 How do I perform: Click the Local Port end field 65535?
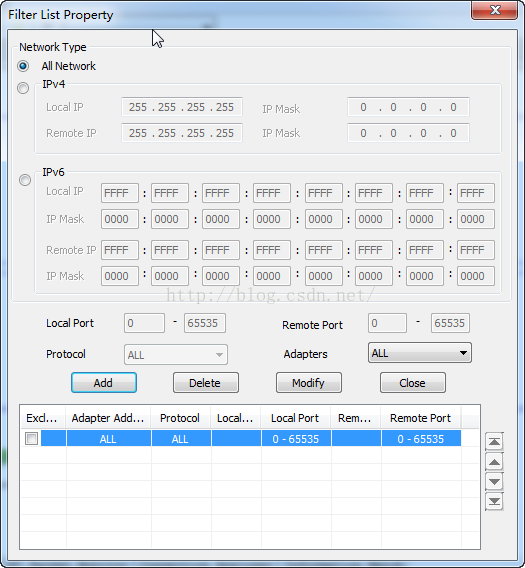coord(205,323)
